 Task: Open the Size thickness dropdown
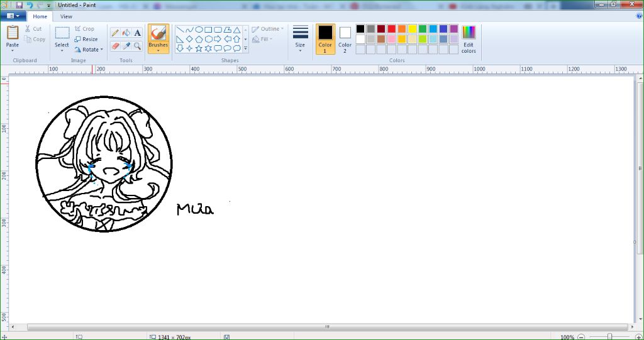[x=300, y=39]
